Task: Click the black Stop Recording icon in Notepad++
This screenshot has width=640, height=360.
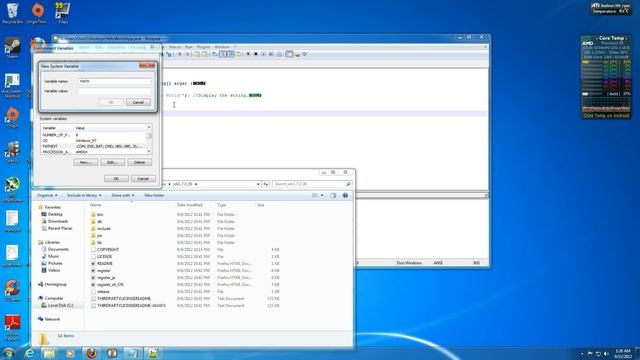Action: 256,54
